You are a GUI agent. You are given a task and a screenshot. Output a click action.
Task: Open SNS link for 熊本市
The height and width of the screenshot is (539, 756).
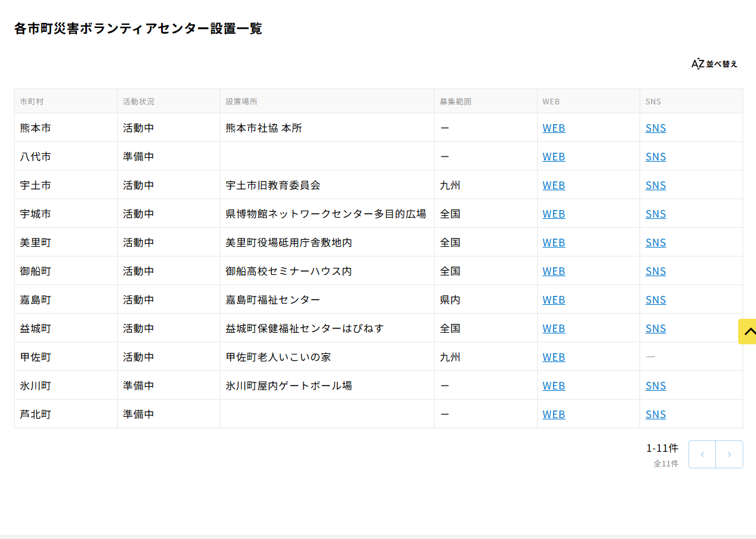pos(655,128)
